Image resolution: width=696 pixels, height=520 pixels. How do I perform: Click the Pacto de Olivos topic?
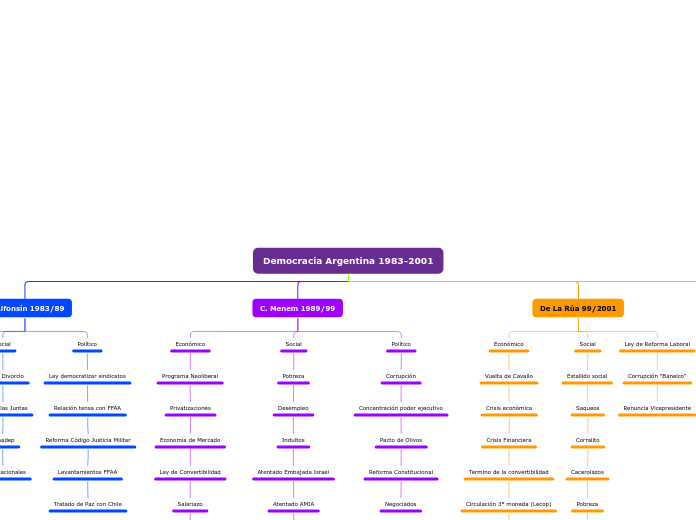[401, 440]
